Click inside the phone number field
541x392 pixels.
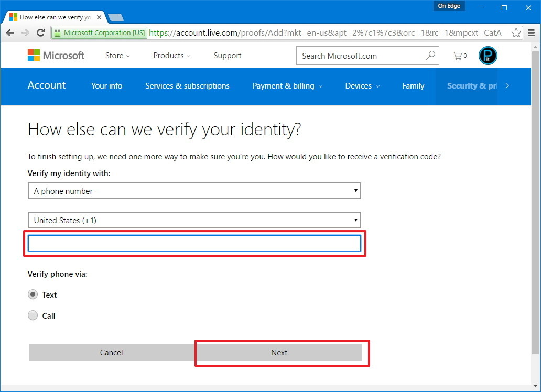(x=194, y=243)
